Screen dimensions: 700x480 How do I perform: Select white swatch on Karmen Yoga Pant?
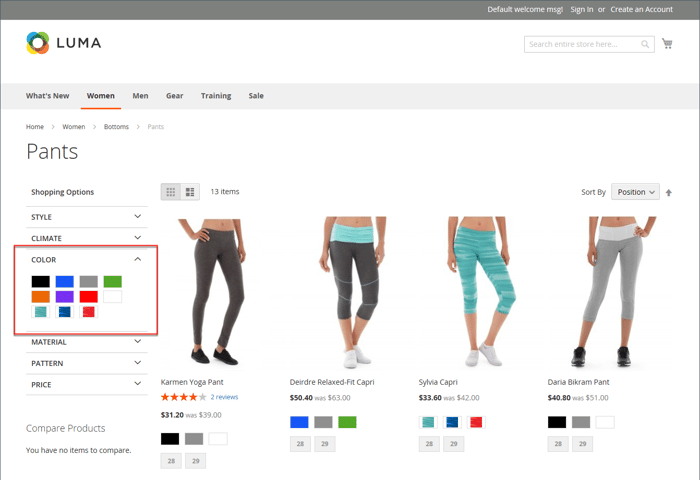218,439
